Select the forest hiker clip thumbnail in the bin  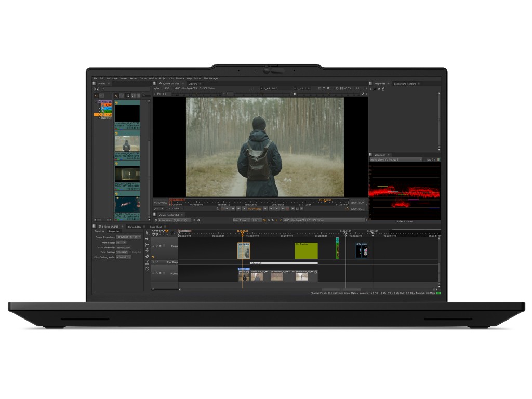click(x=127, y=144)
